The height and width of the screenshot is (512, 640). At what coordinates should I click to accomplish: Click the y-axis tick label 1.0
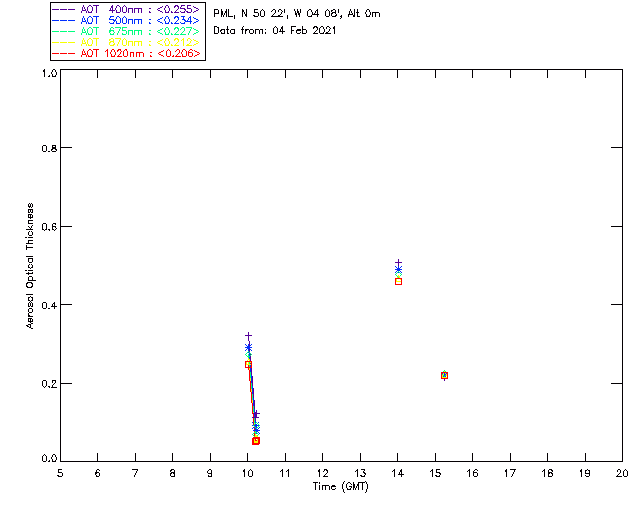49,73
